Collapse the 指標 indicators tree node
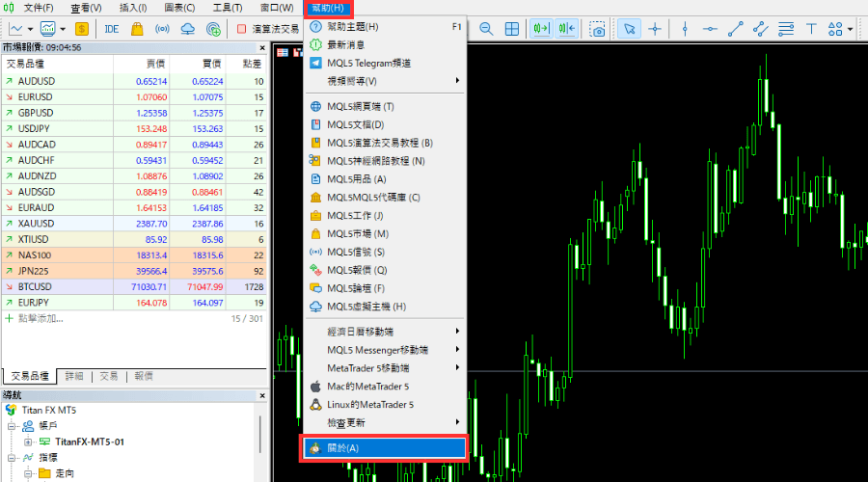This screenshot has width=868, height=482. click(x=13, y=458)
